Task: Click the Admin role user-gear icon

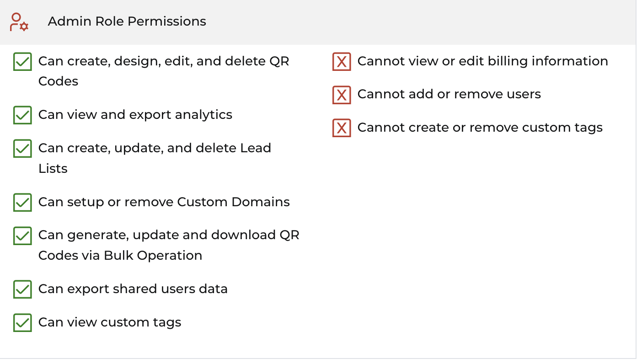Action: point(19,22)
